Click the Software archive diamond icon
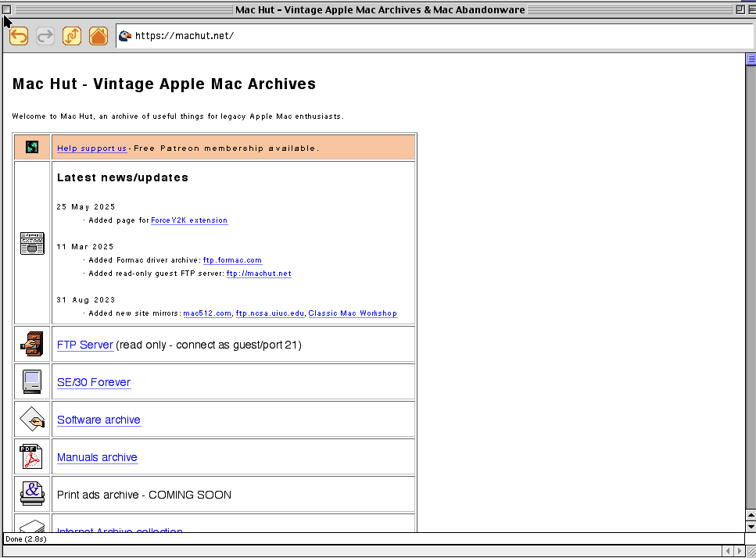756x558 pixels. point(32,419)
